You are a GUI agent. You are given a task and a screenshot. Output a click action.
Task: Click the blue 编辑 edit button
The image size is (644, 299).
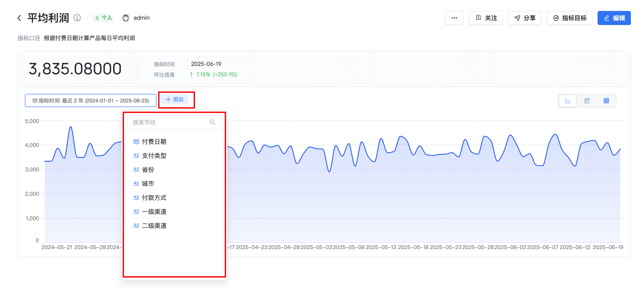[x=614, y=18]
